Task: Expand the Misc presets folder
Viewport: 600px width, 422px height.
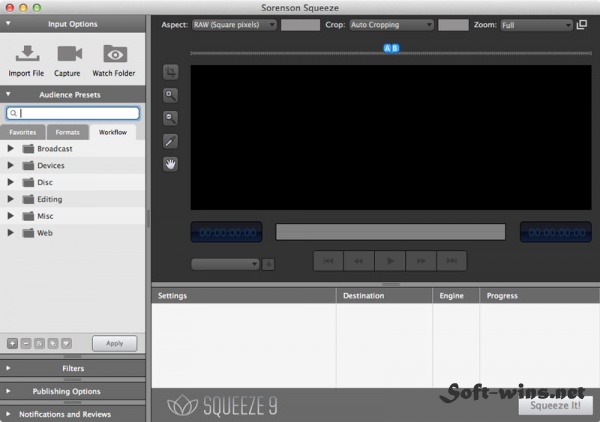Action: [x=11, y=216]
